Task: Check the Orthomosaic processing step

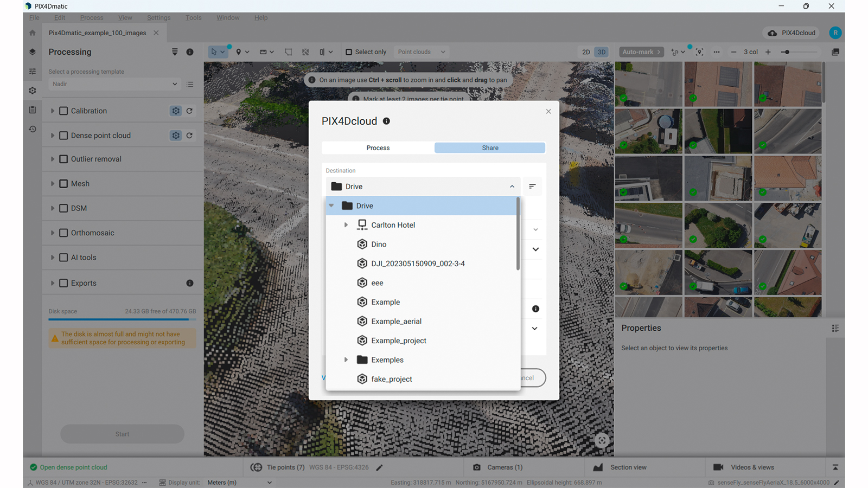Action: [63, 233]
